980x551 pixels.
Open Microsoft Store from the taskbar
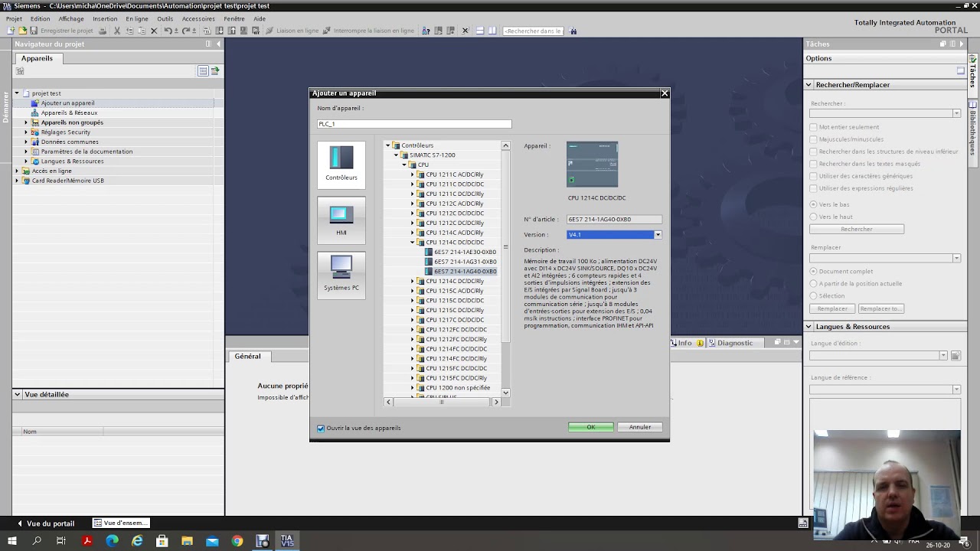coord(162,541)
